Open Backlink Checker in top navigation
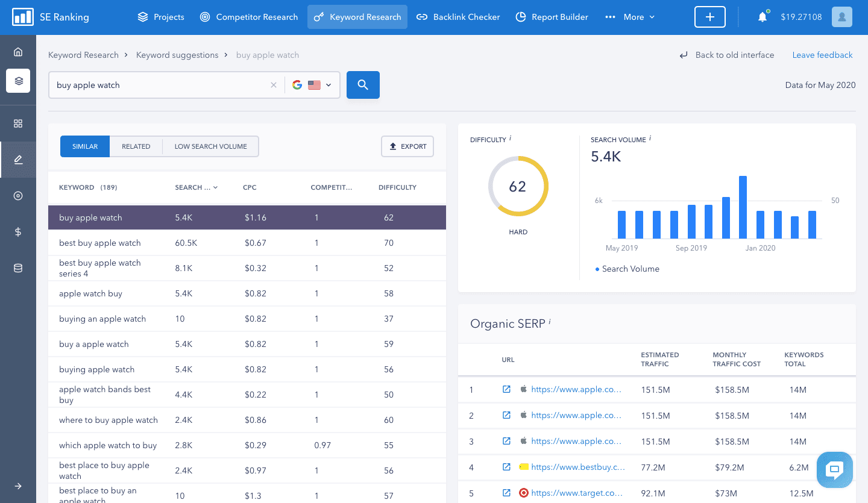This screenshot has height=503, width=868. click(459, 17)
